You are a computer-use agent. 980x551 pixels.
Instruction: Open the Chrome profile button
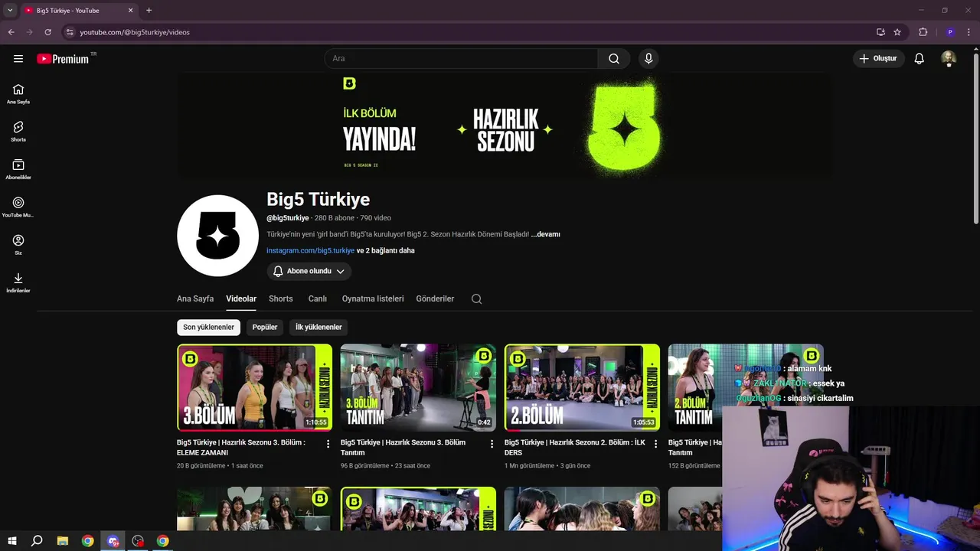(x=950, y=32)
